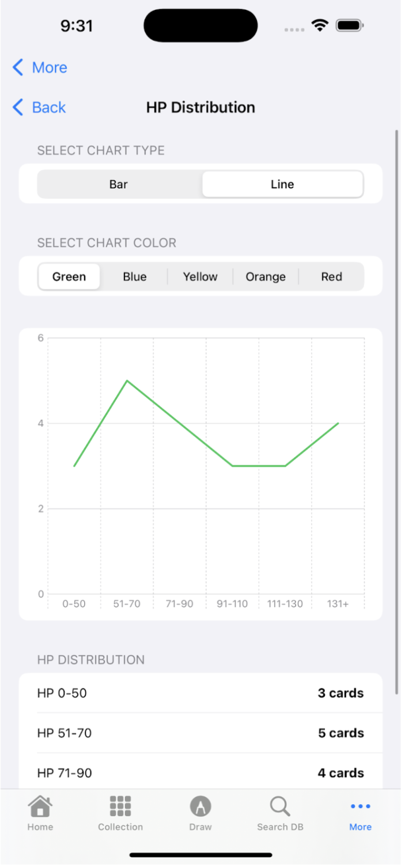The height and width of the screenshot is (868, 401).
Task: Tap the More chevron arrow
Action: tap(17, 67)
